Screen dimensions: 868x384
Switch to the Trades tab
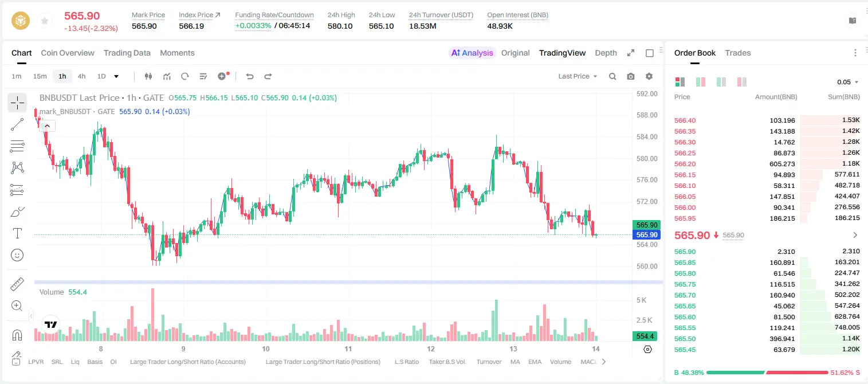(737, 53)
